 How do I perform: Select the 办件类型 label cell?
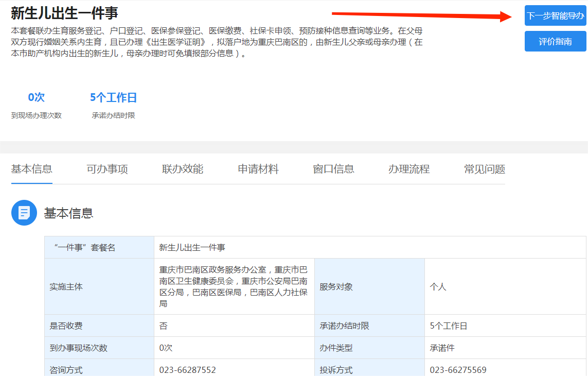pyautogui.click(x=369, y=348)
